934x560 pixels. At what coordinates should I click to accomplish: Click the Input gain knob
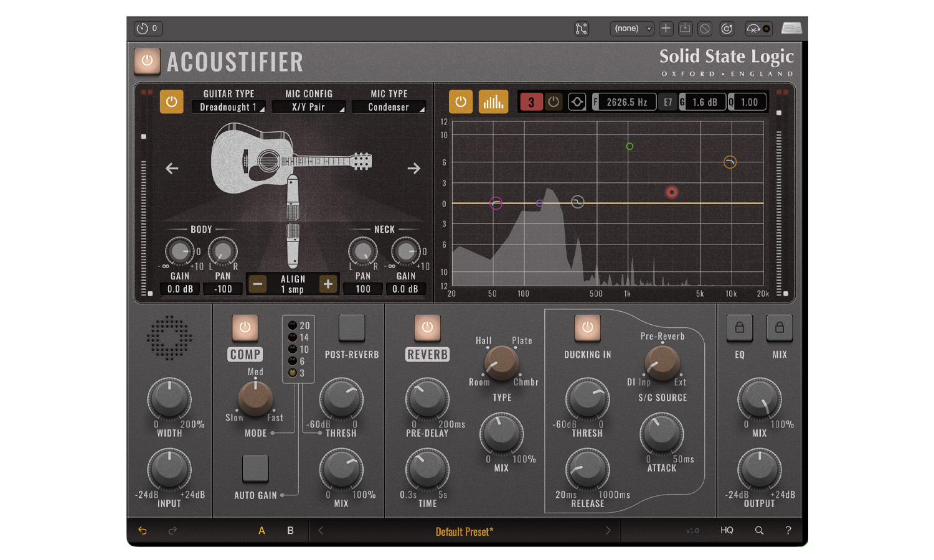(169, 470)
